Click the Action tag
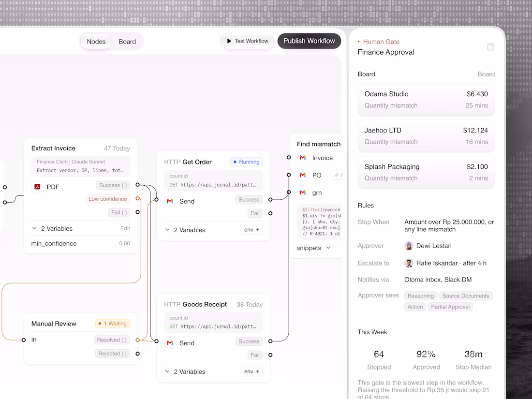The image size is (532, 399). click(x=415, y=307)
